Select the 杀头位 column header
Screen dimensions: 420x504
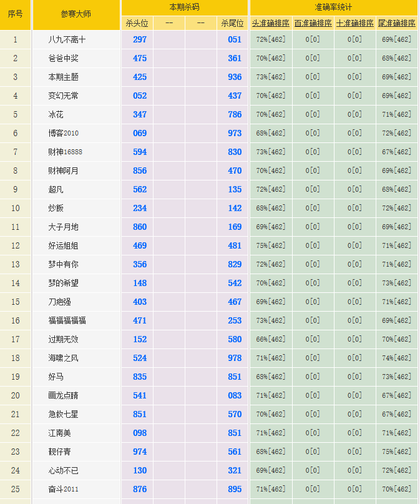[x=137, y=23]
